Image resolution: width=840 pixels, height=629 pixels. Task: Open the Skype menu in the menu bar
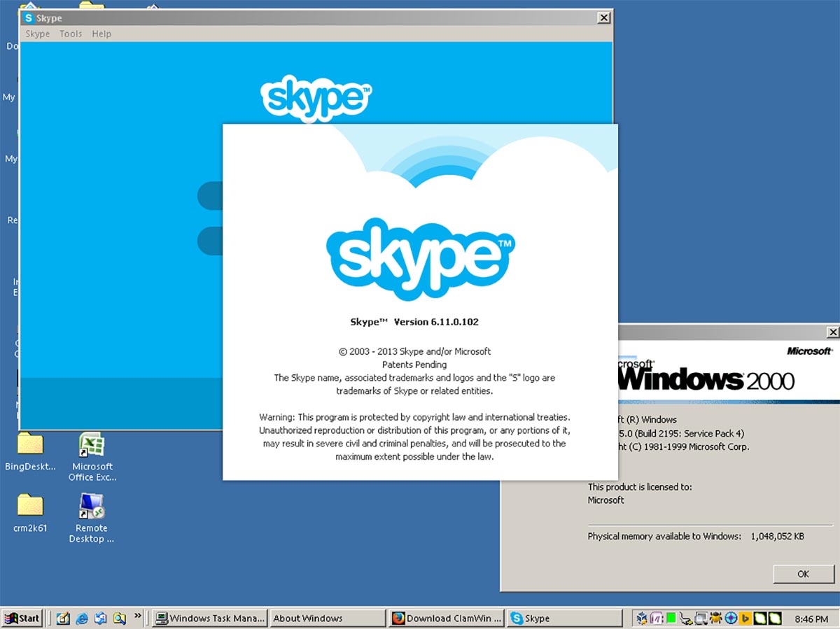37,34
